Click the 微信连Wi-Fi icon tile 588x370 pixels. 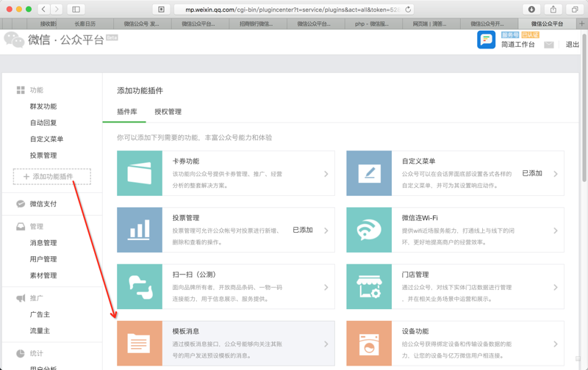click(369, 230)
